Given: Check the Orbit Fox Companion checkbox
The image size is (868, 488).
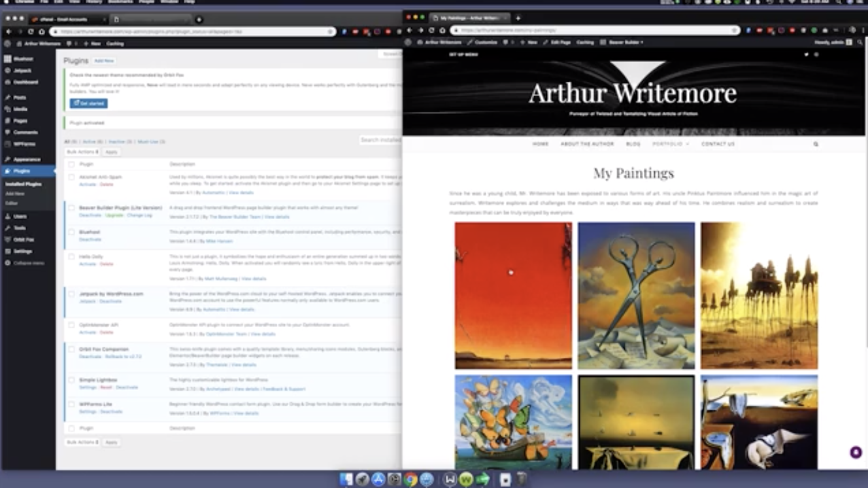Looking at the screenshot, I should pos(72,349).
